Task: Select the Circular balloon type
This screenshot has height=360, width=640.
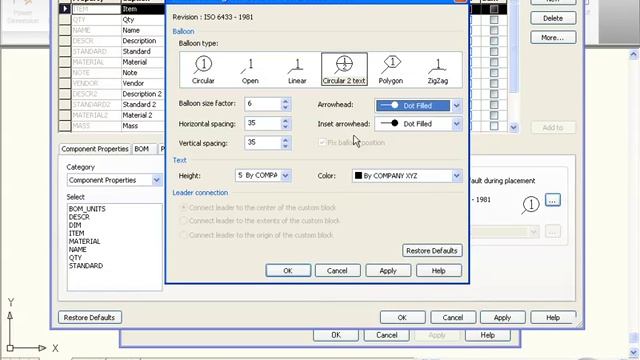Action: tap(203, 69)
